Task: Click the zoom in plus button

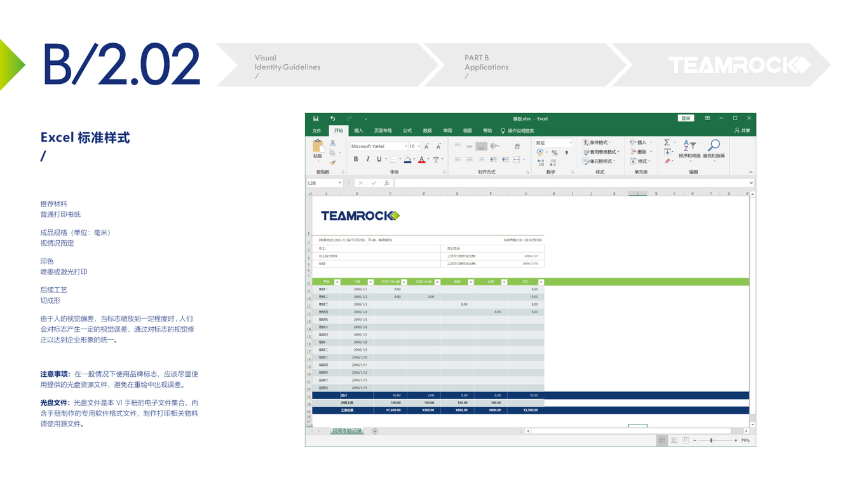Action: (x=736, y=440)
